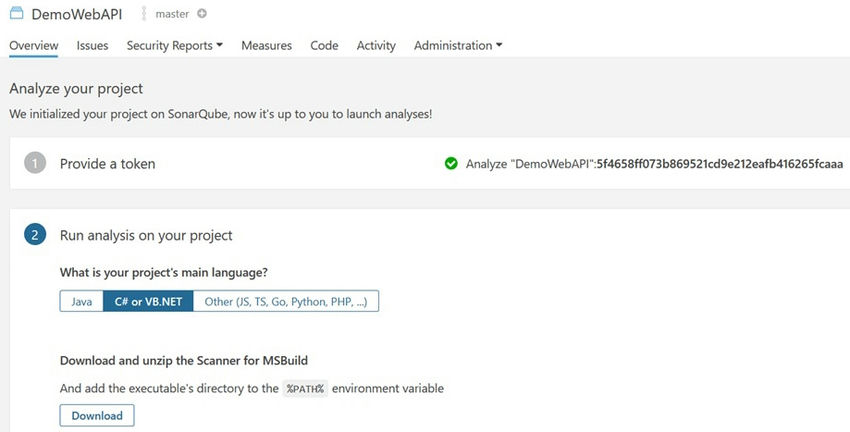Open the Issues tab
The image size is (850, 432).
92,46
